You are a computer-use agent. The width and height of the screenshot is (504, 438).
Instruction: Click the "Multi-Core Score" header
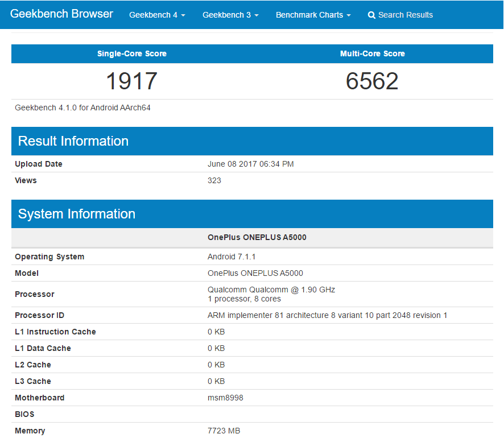tap(373, 53)
